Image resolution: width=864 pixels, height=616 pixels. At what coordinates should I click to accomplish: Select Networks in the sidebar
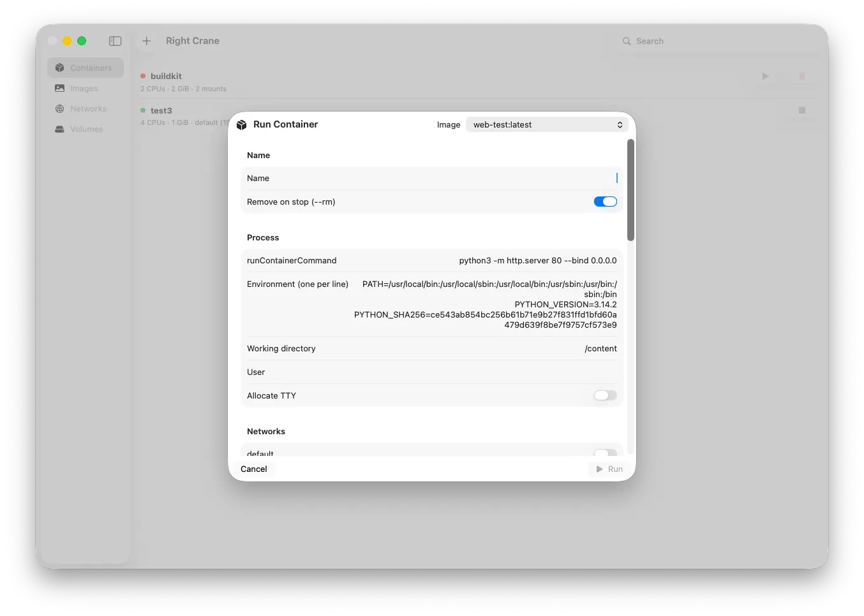tap(59, 108)
